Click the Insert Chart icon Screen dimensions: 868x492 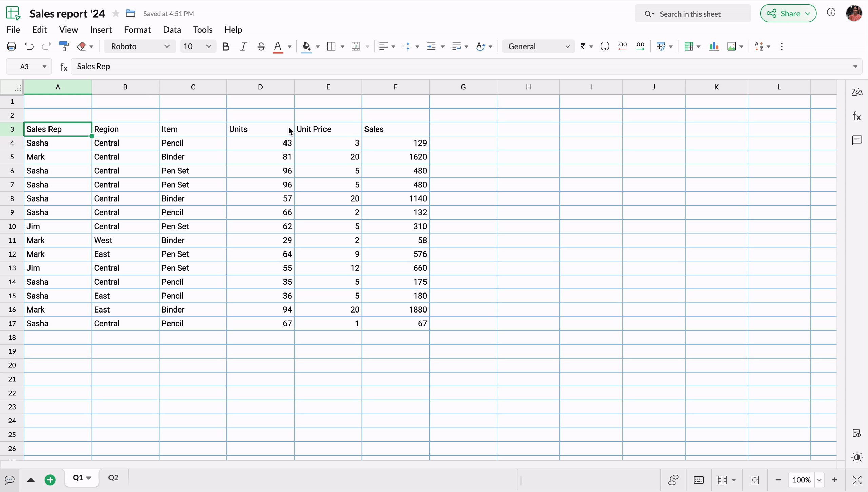714,46
